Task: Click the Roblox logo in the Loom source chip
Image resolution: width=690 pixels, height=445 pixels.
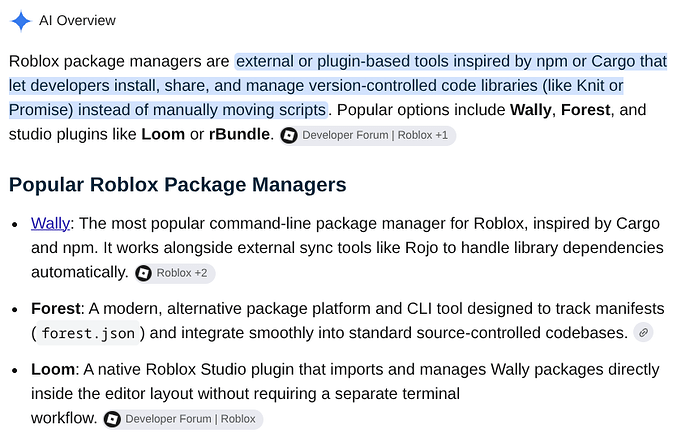Action: pos(112,419)
